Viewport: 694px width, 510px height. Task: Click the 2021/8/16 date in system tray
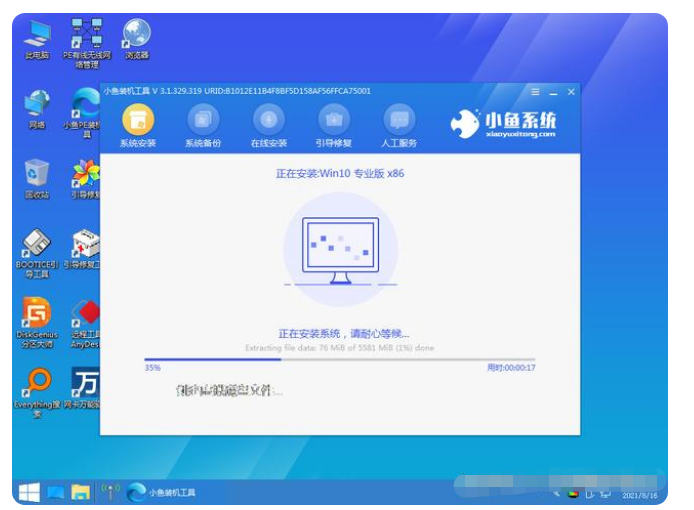point(640,495)
